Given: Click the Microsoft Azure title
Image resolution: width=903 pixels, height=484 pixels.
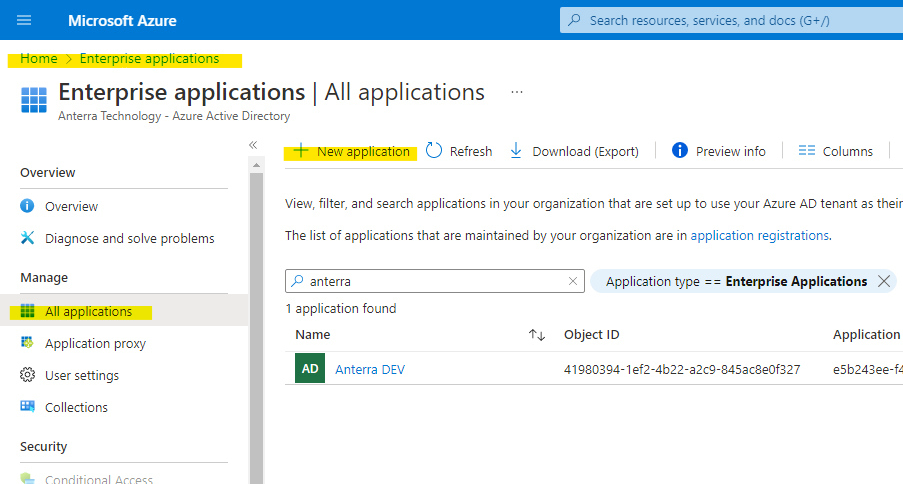Looking at the screenshot, I should click(x=122, y=21).
